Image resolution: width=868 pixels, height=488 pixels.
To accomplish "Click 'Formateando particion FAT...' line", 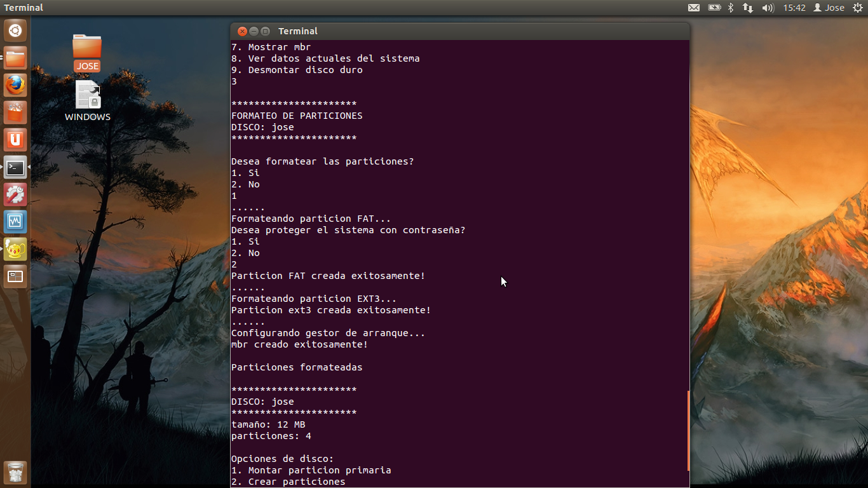I will (311, 219).
